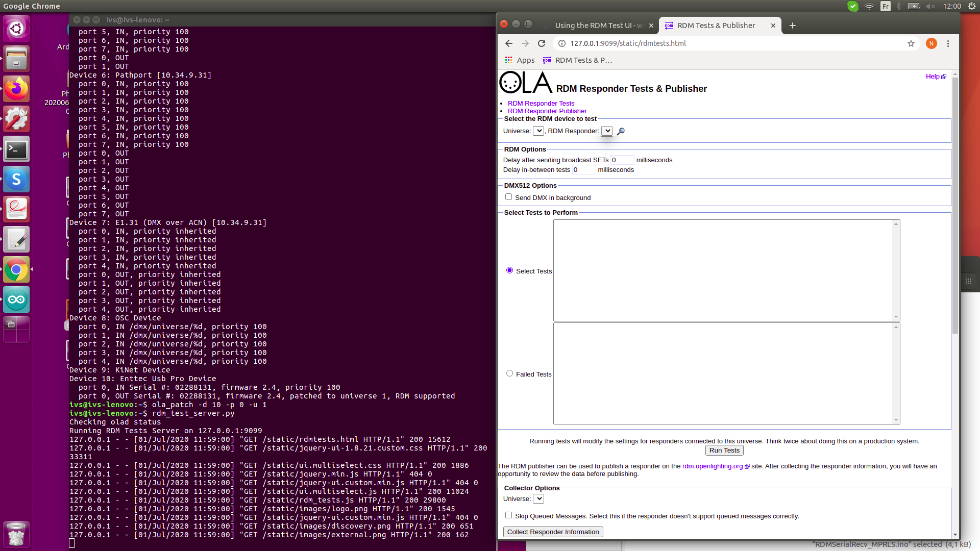Open the Collector Options Universe dropdown
This screenshot has width=980, height=551.
(538, 498)
